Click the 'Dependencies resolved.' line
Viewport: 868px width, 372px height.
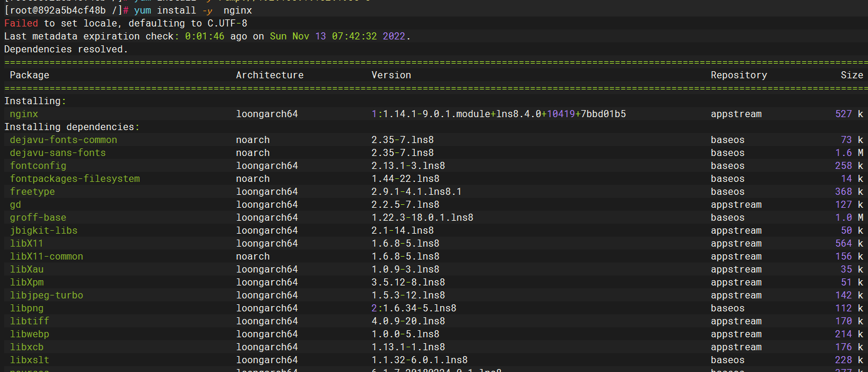(x=66, y=49)
